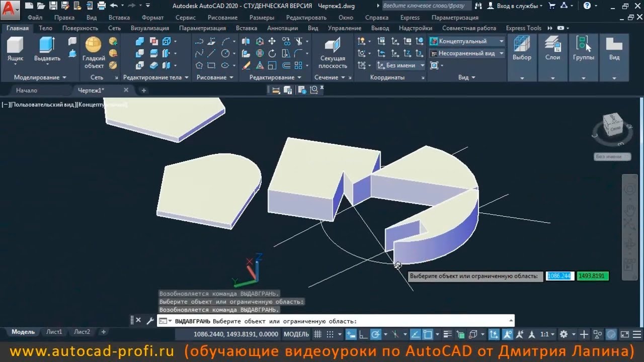Toggle 2D object snap in status bar
This screenshot has height=362, width=644.
[x=428, y=334]
